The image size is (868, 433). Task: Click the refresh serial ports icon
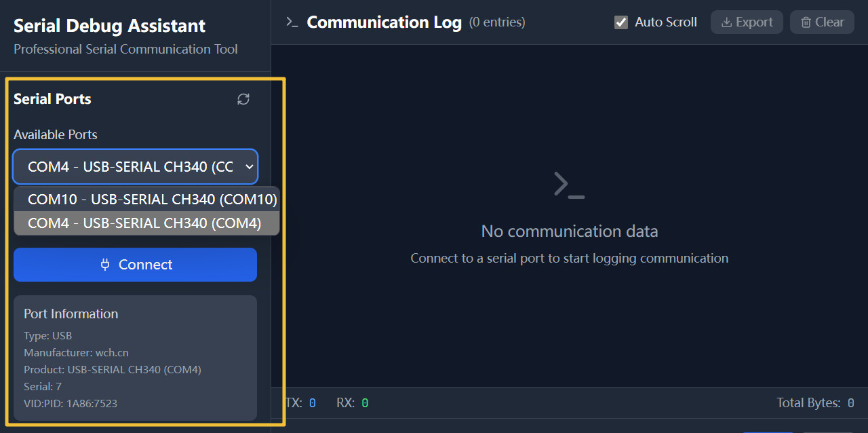(243, 99)
